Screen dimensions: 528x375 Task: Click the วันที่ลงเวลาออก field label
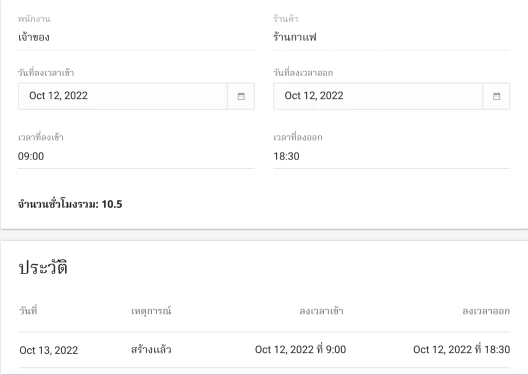pyautogui.click(x=303, y=73)
